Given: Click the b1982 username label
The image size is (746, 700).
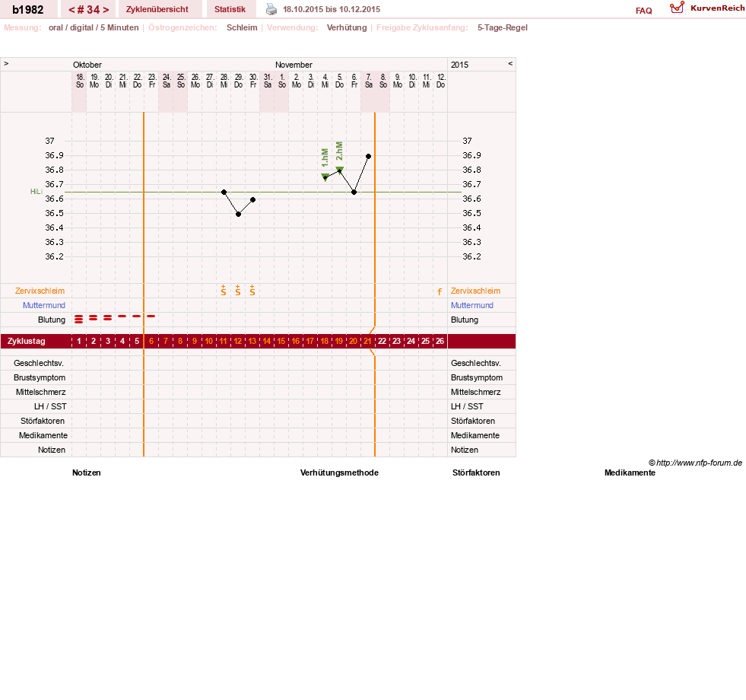Looking at the screenshot, I should click(x=28, y=10).
